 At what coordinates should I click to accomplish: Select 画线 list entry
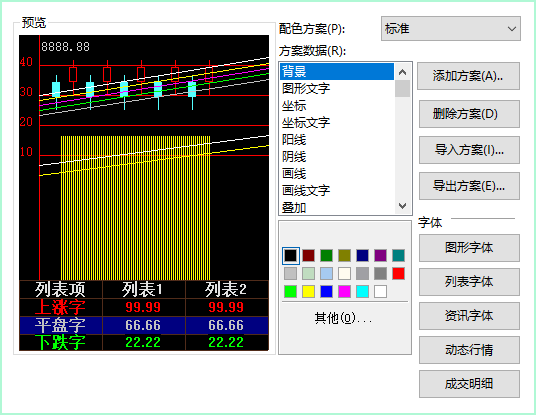(x=337, y=173)
